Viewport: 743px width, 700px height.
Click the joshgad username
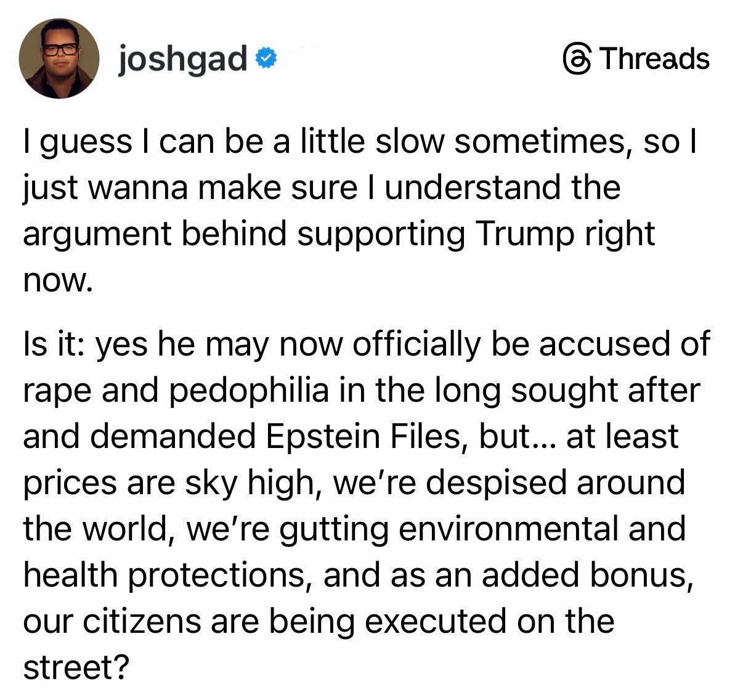point(182,59)
